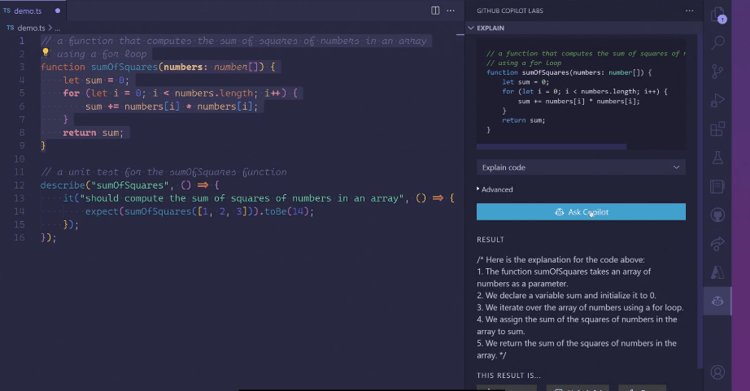Open the Live Share arrow icon
750x391 pixels.
(x=717, y=244)
